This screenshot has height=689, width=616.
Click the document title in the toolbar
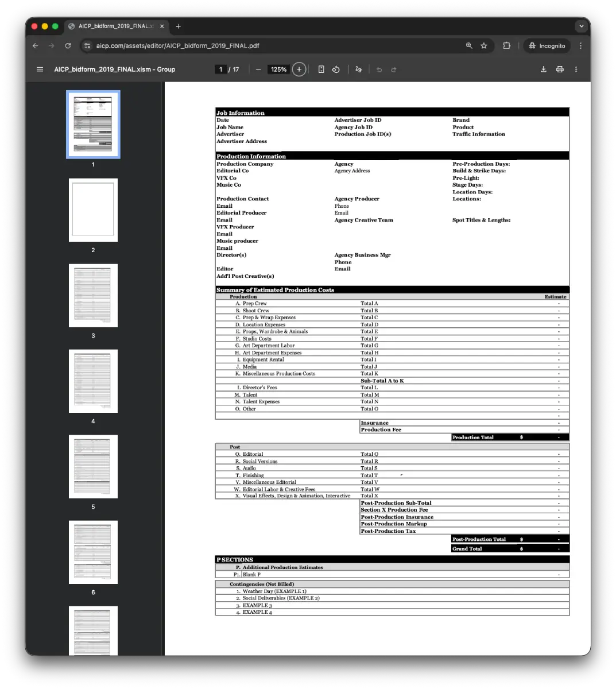[x=115, y=69]
